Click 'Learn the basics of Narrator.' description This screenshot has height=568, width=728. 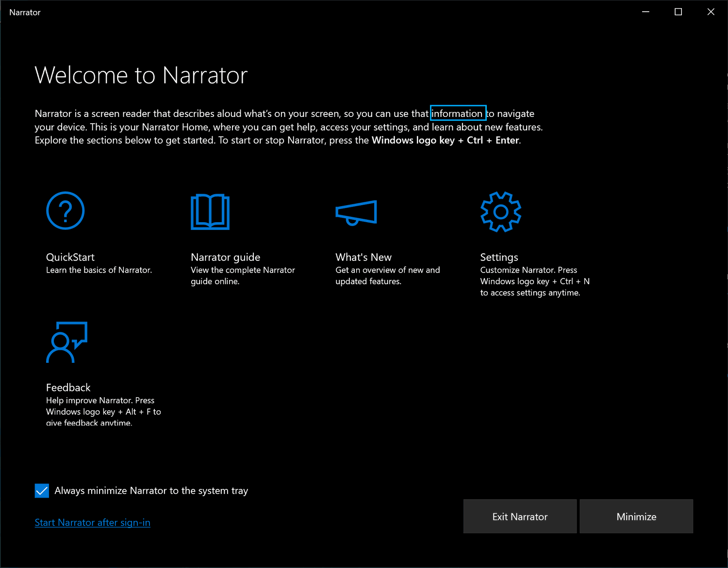(99, 270)
